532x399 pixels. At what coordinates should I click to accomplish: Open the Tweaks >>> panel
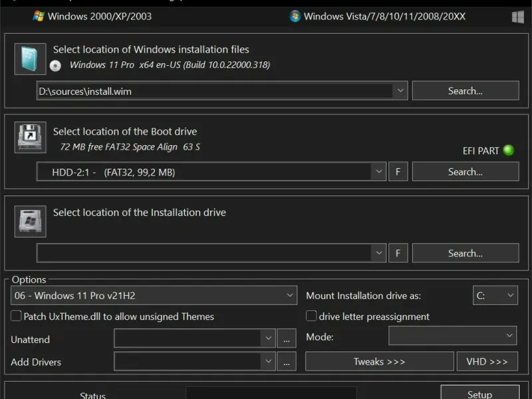379,361
